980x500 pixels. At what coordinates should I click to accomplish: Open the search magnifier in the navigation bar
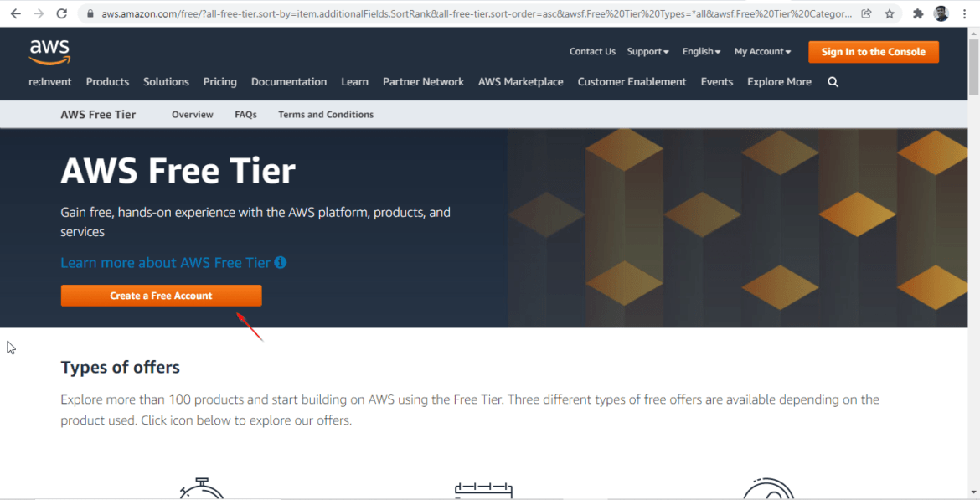click(833, 81)
